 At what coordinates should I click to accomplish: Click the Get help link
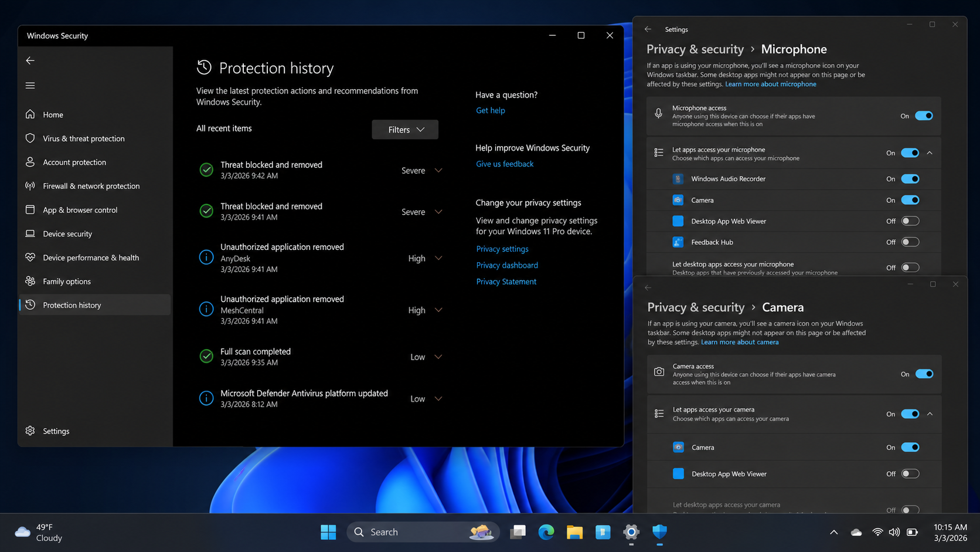click(491, 110)
